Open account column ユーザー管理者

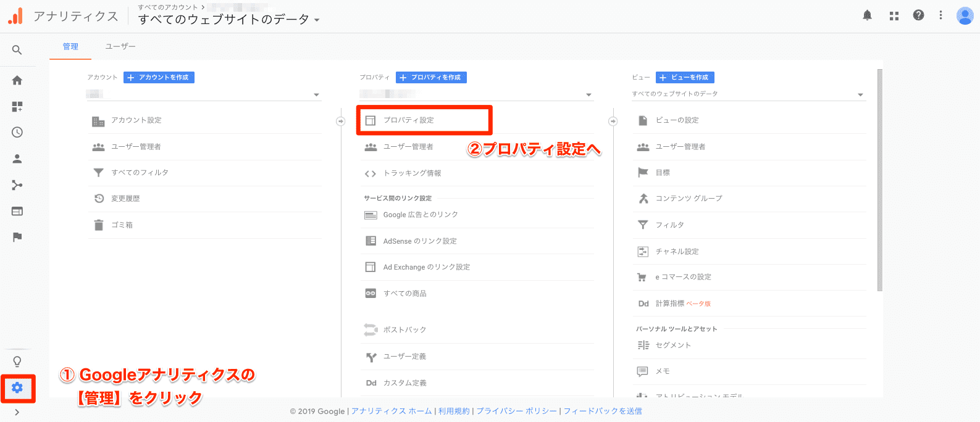pyautogui.click(x=136, y=147)
